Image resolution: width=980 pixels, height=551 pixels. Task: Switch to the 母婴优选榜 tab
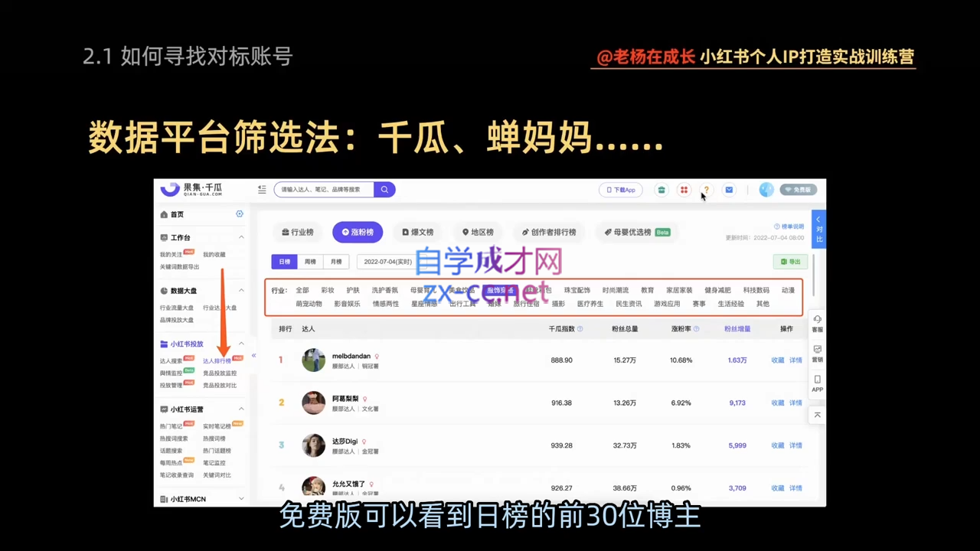point(637,232)
